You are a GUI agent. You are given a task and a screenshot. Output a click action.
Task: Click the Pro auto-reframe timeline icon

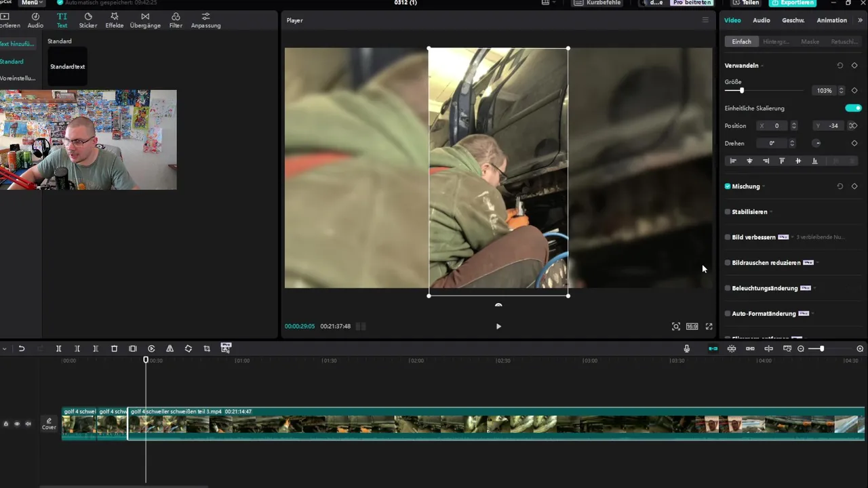[x=226, y=348]
